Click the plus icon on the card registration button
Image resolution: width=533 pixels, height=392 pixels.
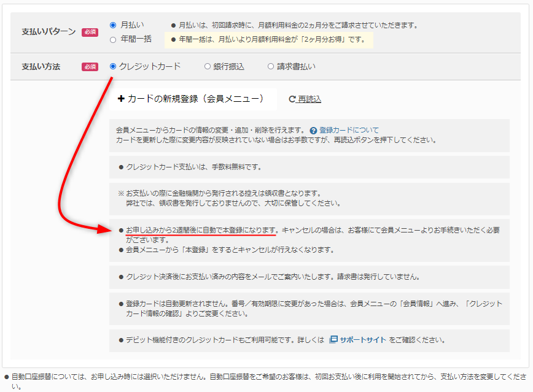click(x=121, y=99)
